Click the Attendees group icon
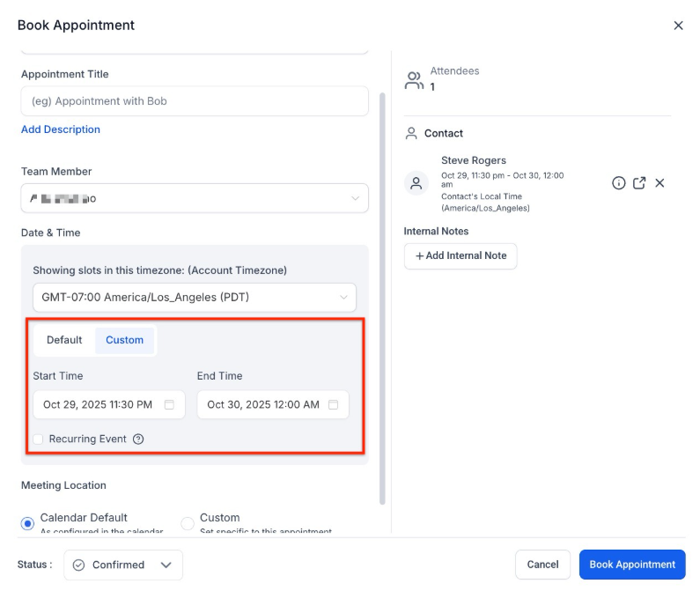700x591 pixels. tap(414, 80)
